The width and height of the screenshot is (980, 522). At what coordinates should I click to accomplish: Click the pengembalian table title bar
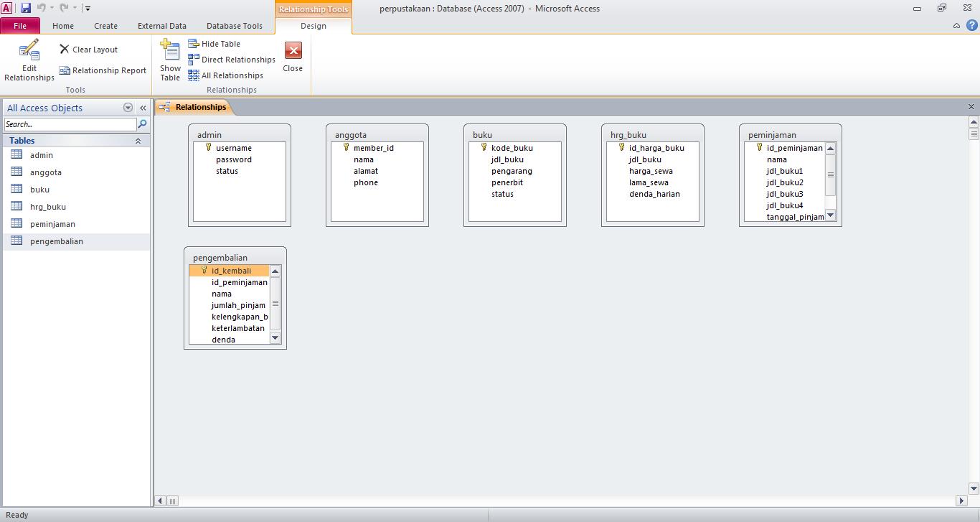[235, 258]
